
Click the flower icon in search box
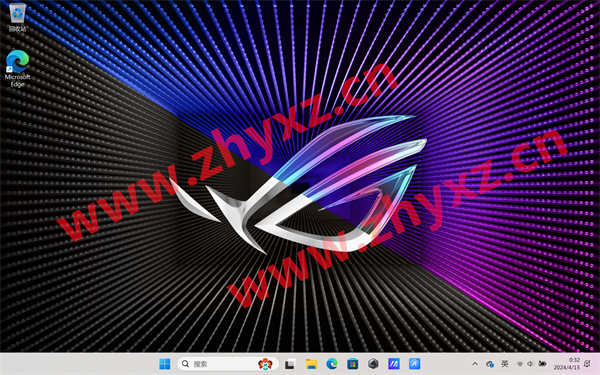click(x=265, y=364)
